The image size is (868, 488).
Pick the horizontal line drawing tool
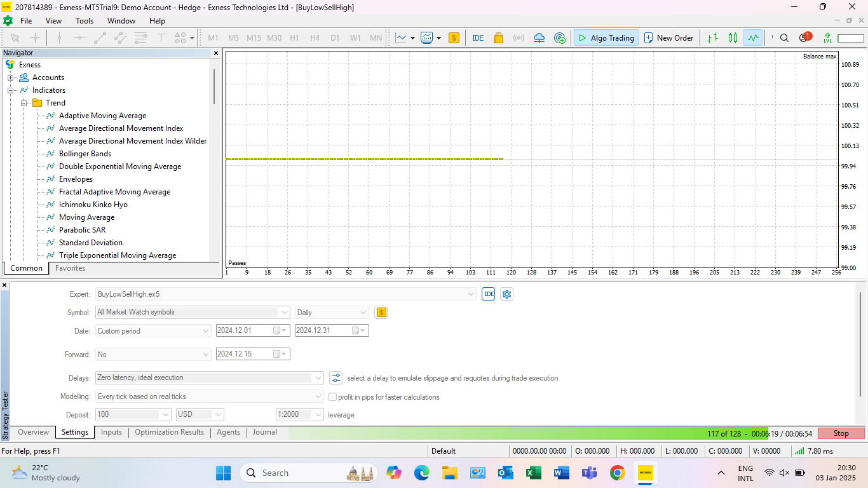79,38
